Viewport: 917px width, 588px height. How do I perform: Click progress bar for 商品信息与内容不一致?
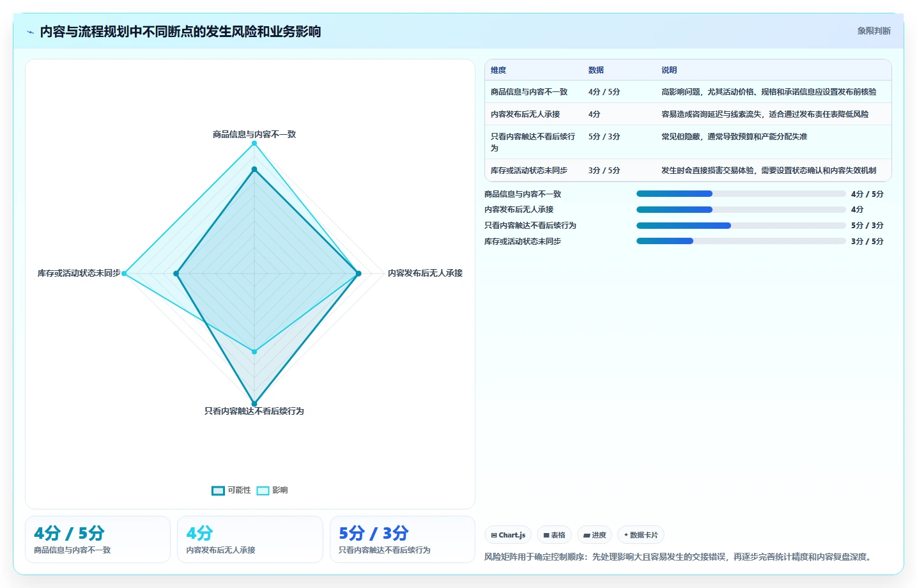[x=741, y=194]
